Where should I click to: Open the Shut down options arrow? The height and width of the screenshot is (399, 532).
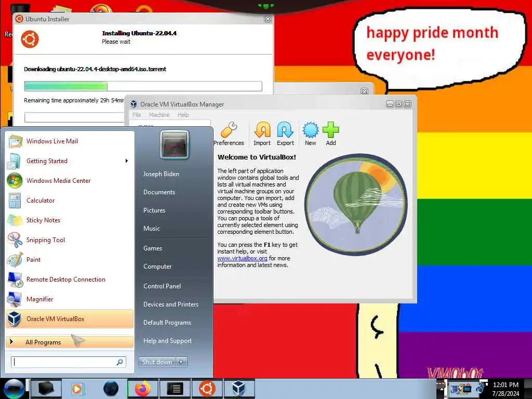coord(181,362)
